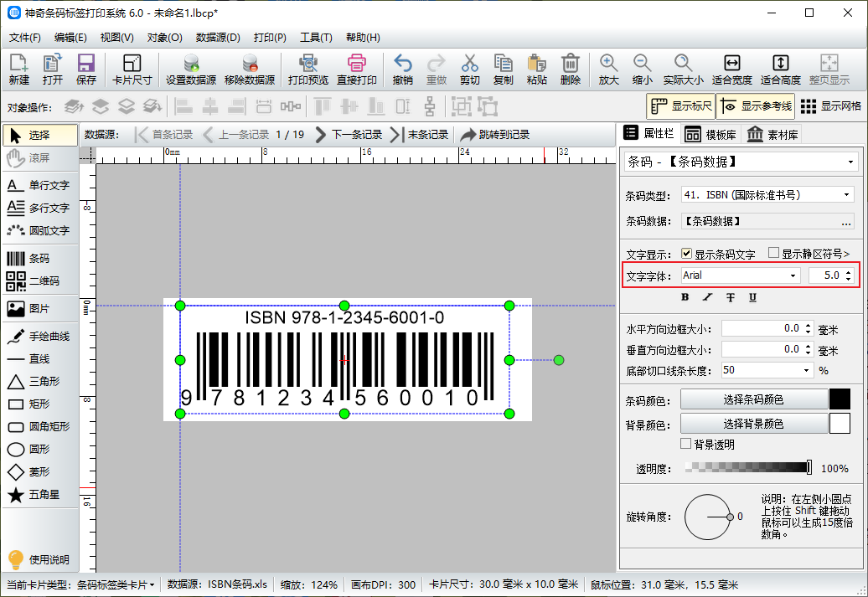Open the 条码 - 【条码数据】 object selector dropdown
Screen dimensions: 868x597
741,162
